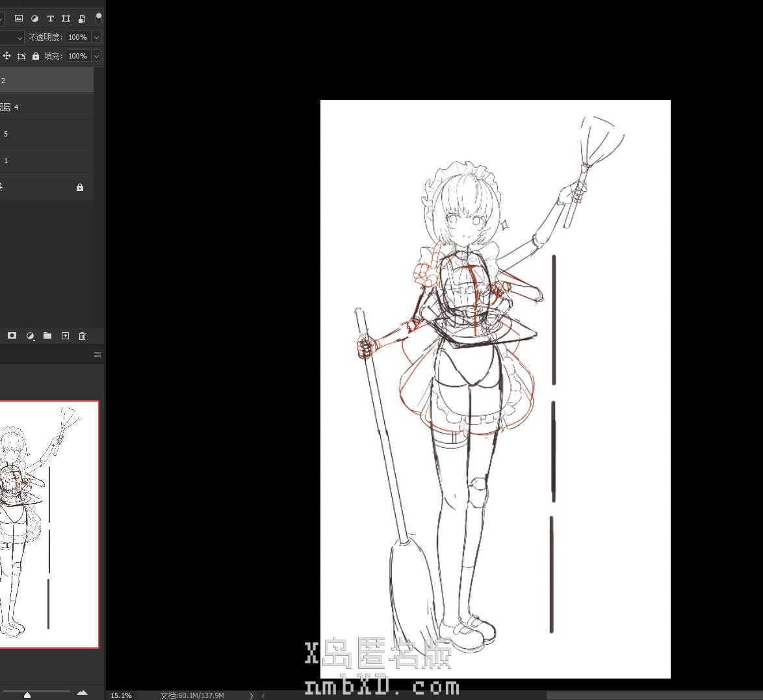Open the navigator panel menu
The width and height of the screenshot is (763, 700).
[x=97, y=354]
